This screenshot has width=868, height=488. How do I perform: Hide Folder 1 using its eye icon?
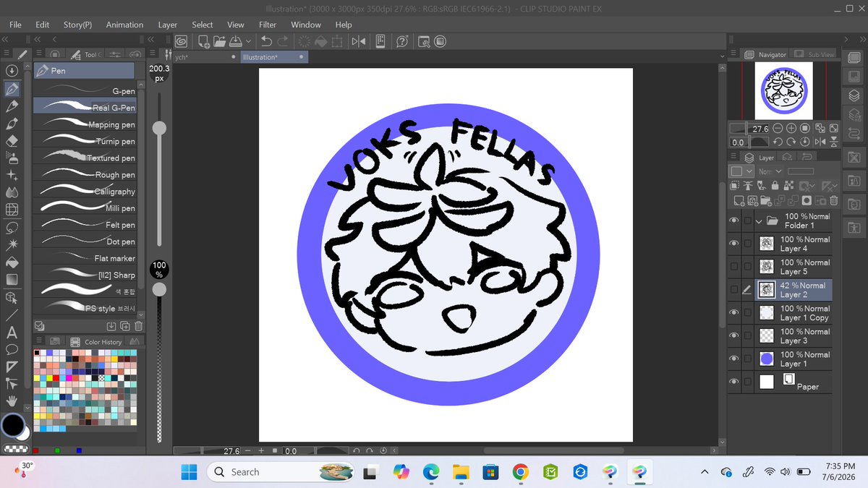(x=735, y=221)
